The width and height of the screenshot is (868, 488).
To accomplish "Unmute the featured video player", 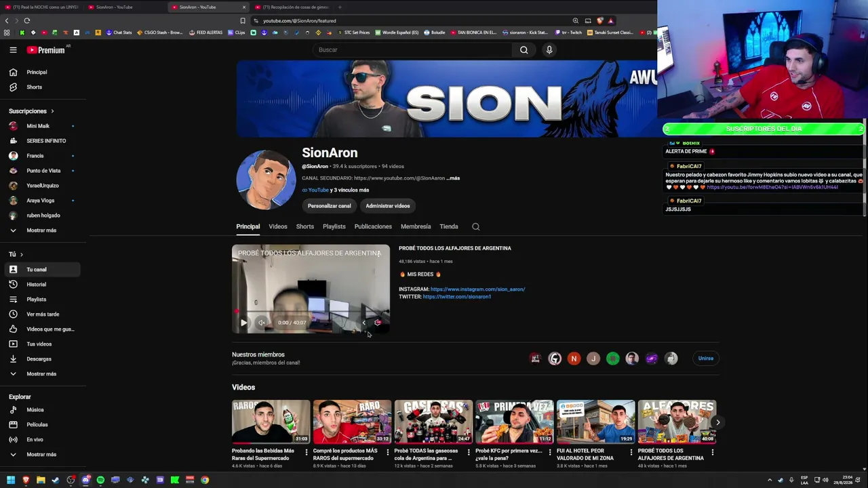I will point(262,323).
